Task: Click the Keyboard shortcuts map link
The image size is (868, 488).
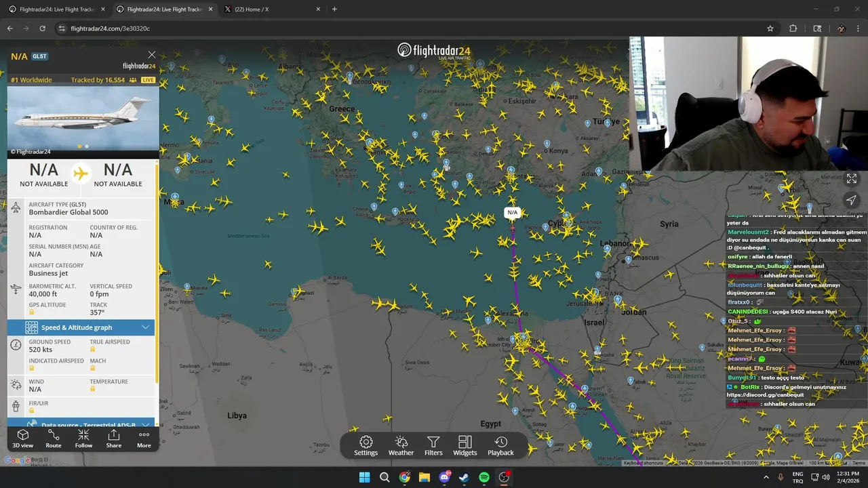Action: (x=644, y=463)
